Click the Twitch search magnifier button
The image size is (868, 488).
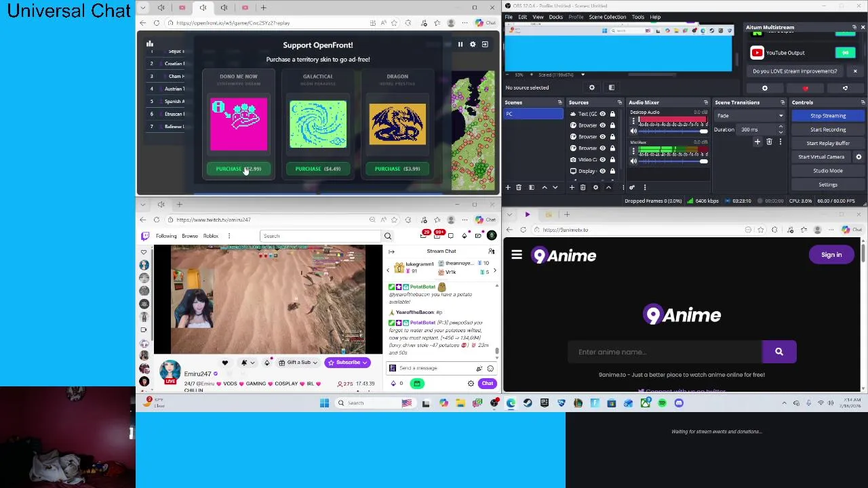(388, 236)
